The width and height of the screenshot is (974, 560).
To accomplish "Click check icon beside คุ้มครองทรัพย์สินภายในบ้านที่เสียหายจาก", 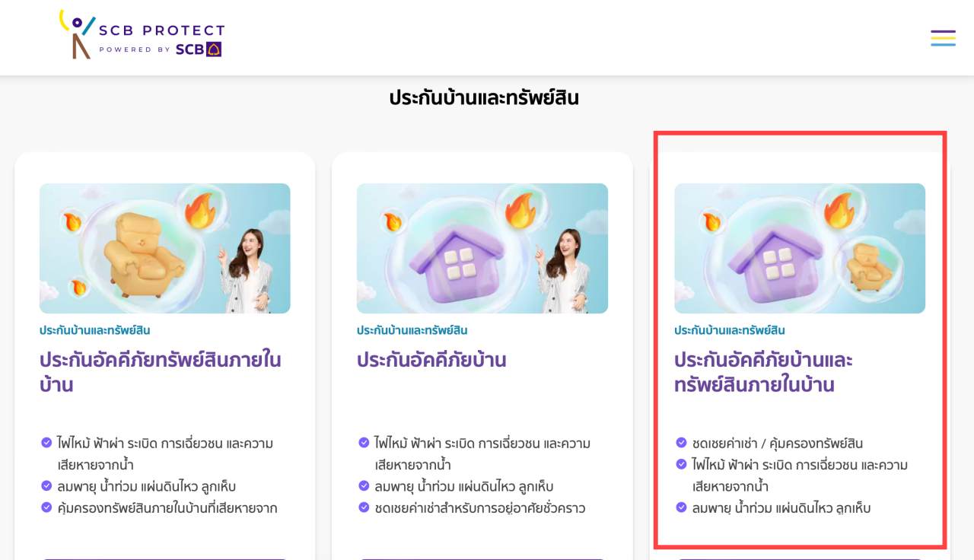I will click(x=46, y=507).
